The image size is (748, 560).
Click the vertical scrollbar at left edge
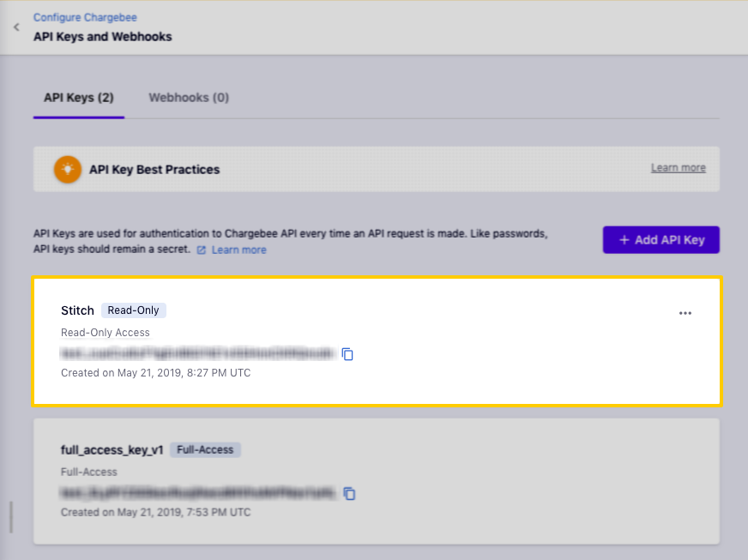point(10,517)
